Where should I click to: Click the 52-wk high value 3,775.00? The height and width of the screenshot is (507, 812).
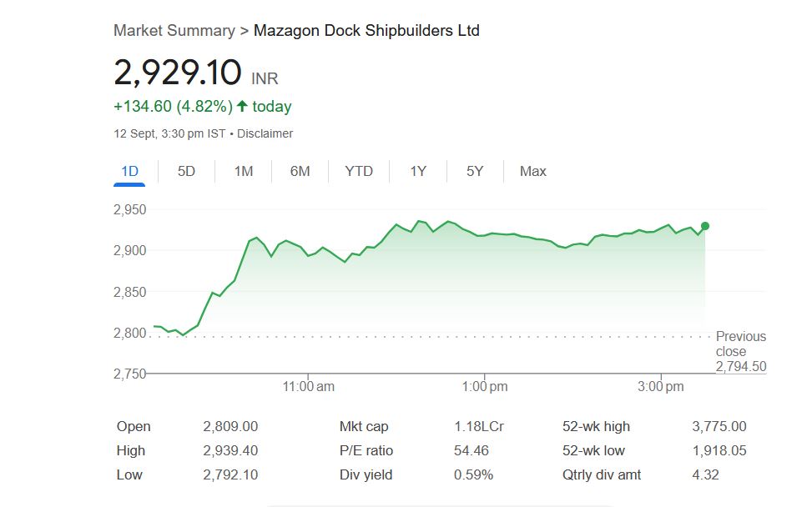click(719, 427)
